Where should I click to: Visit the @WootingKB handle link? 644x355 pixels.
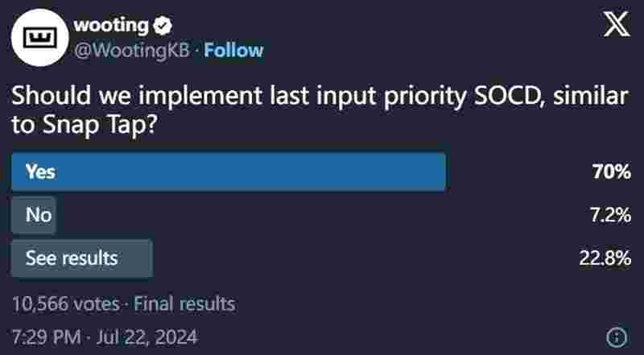132,51
